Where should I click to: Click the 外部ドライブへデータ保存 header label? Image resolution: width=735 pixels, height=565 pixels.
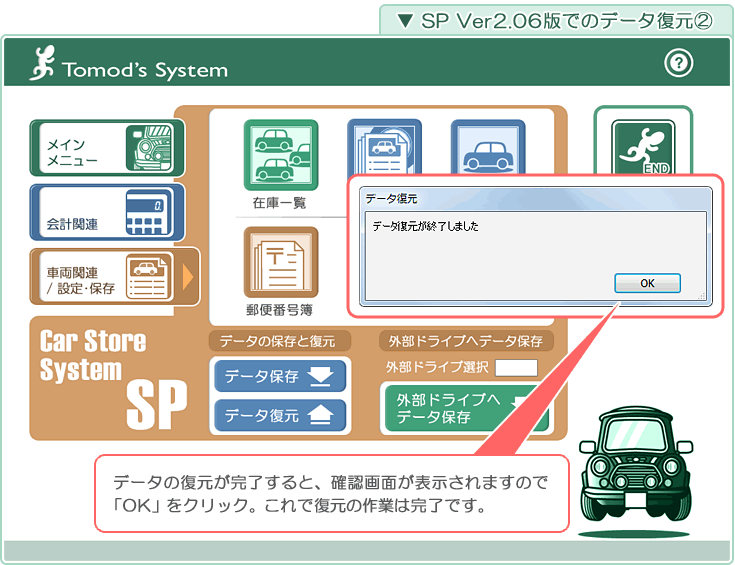pyautogui.click(x=466, y=341)
